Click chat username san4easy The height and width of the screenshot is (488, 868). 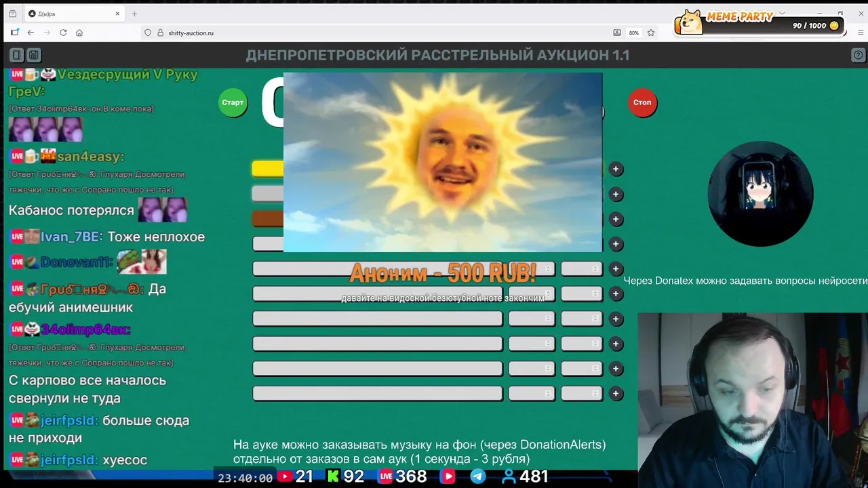(x=90, y=157)
